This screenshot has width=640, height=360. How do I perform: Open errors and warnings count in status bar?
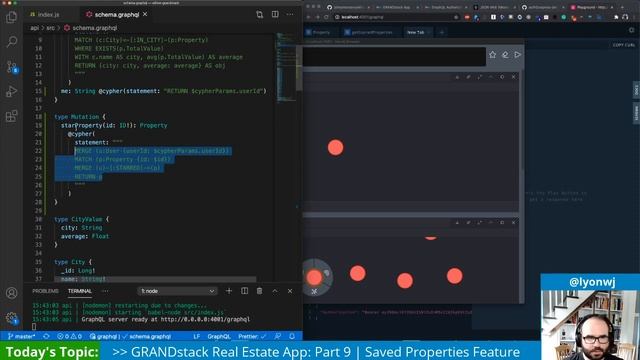point(69,337)
